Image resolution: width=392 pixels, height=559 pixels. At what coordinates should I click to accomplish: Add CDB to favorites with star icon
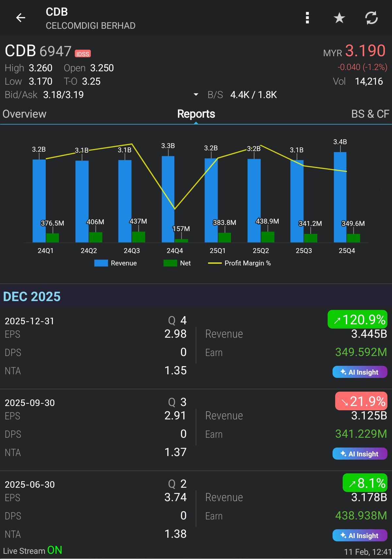(339, 18)
